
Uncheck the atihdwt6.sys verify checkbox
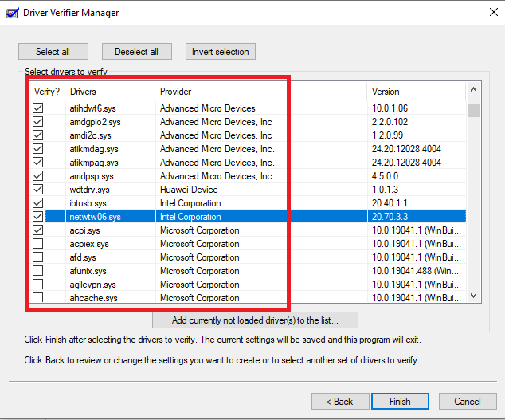[38, 108]
